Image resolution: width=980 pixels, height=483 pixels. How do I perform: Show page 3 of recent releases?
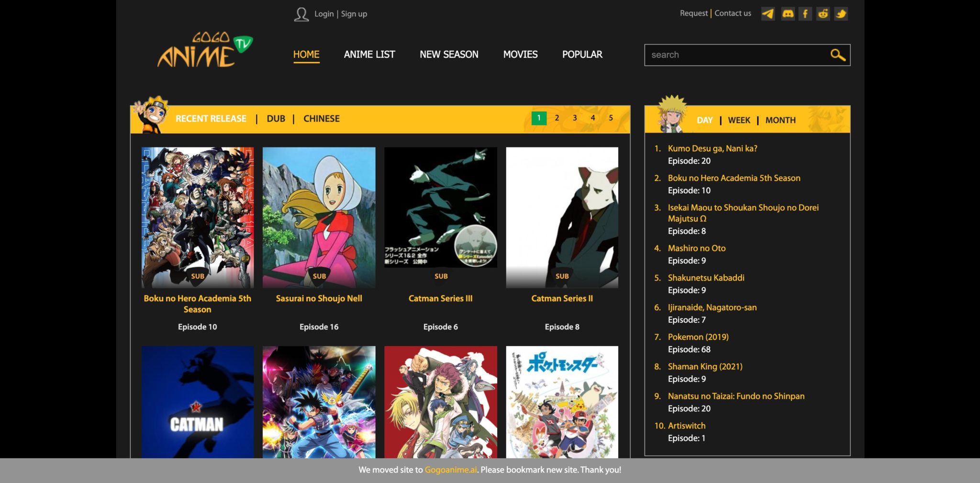tap(574, 117)
